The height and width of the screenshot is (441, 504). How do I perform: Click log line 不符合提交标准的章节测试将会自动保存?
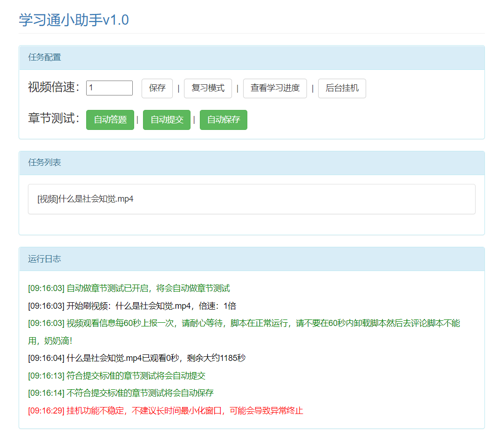[x=121, y=393]
